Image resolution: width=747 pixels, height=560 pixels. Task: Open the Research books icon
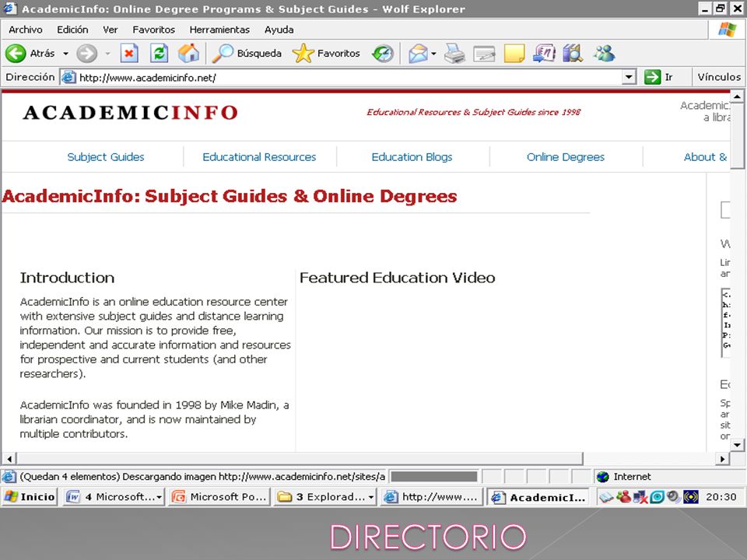click(x=573, y=54)
